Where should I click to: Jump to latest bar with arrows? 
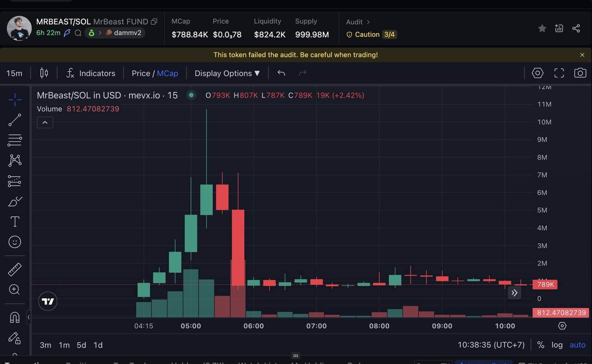point(514,292)
